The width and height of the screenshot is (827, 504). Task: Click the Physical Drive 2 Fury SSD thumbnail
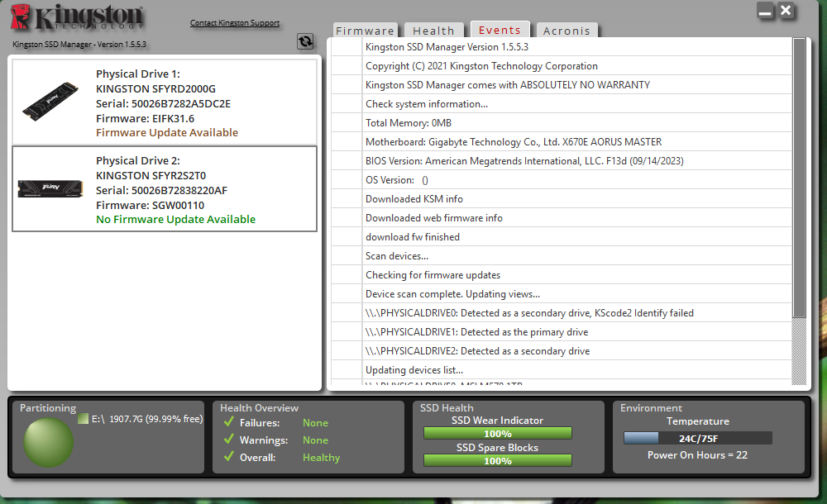tap(50, 188)
